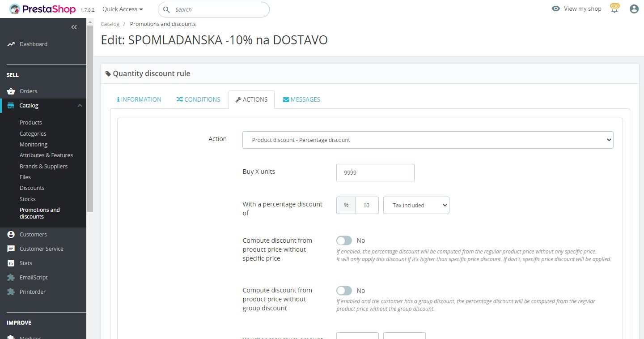Switch to the Information tab
This screenshot has width=644, height=339.
pos(139,99)
